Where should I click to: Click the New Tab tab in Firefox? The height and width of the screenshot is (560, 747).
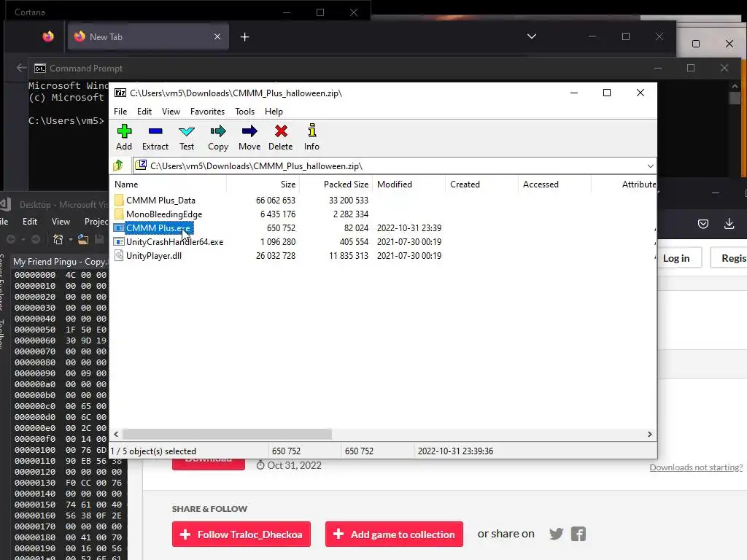[147, 36]
